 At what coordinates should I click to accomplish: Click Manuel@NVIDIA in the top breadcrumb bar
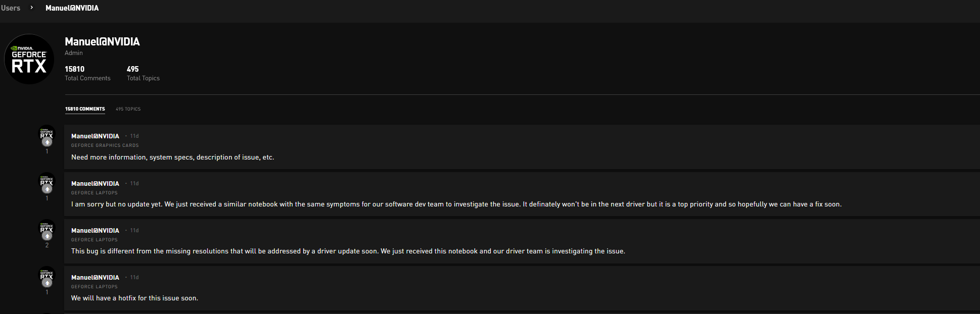coord(72,8)
